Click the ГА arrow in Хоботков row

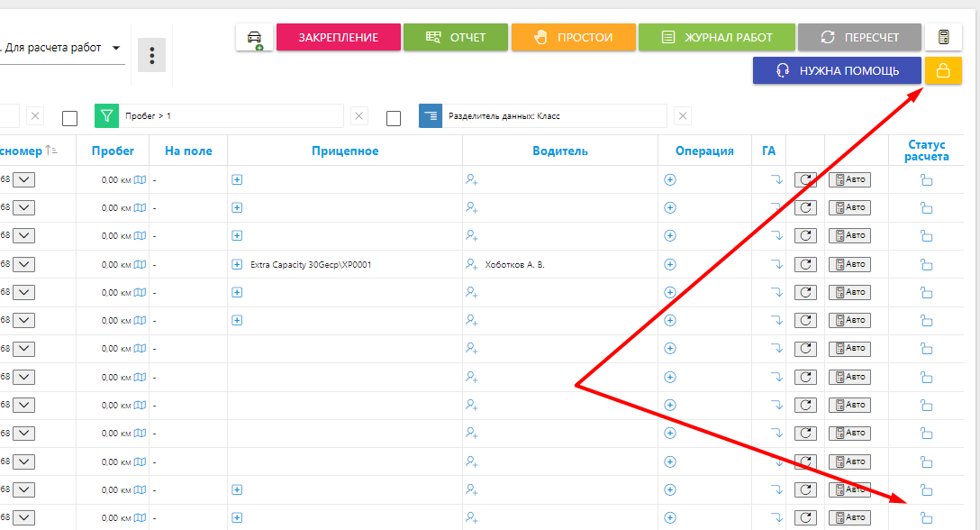click(776, 265)
